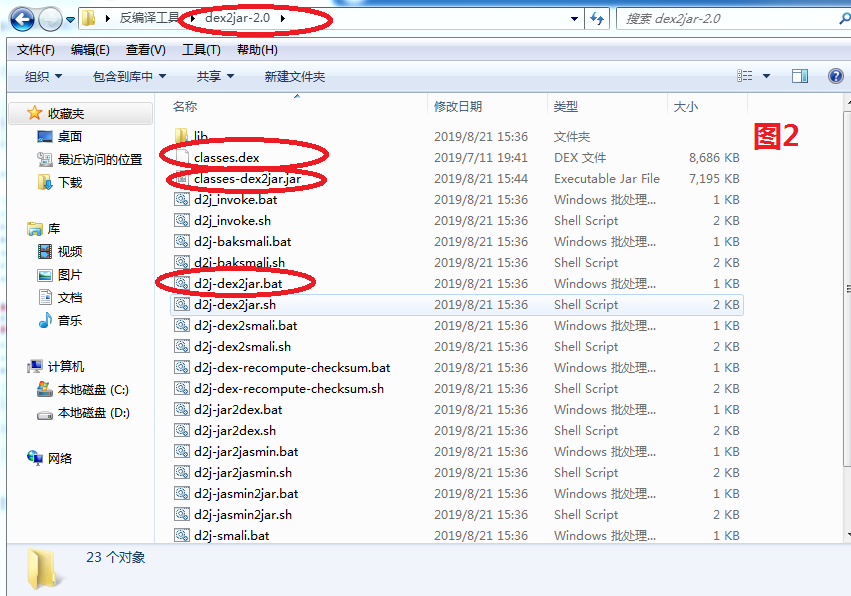851x596 pixels.
Task: Click the Forward navigation arrow
Action: pyautogui.click(x=51, y=20)
